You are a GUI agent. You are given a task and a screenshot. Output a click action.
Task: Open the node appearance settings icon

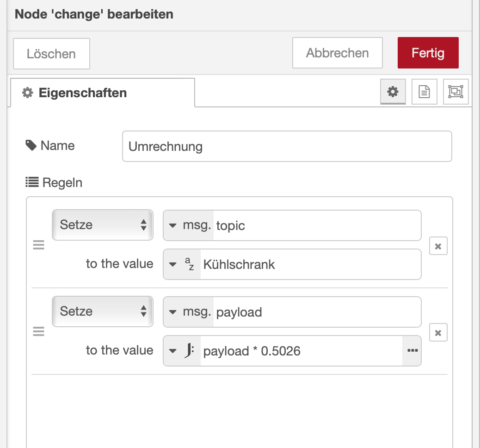455,92
